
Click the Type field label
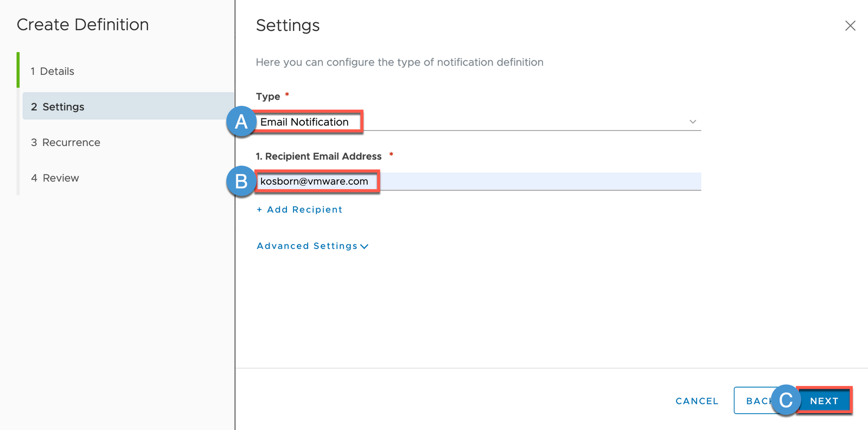pos(268,97)
